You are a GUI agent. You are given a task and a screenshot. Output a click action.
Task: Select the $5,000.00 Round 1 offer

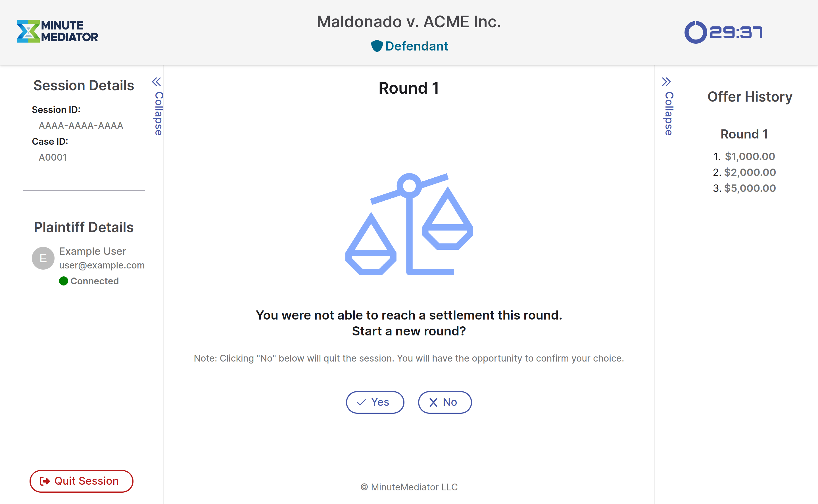750,188
